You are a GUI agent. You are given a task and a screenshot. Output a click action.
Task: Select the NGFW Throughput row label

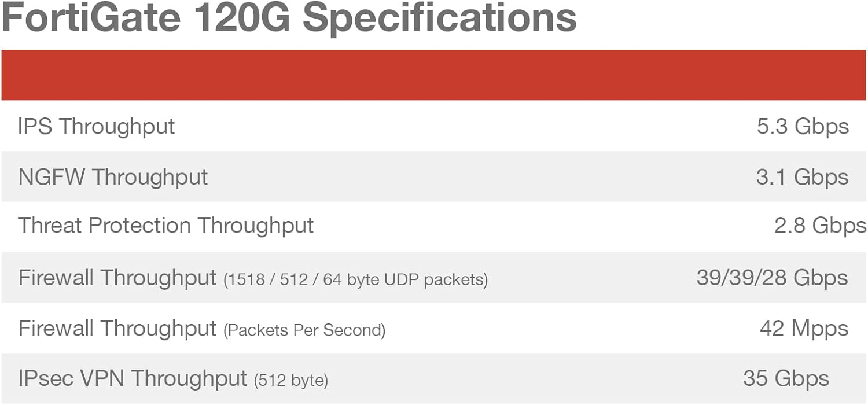tap(113, 177)
